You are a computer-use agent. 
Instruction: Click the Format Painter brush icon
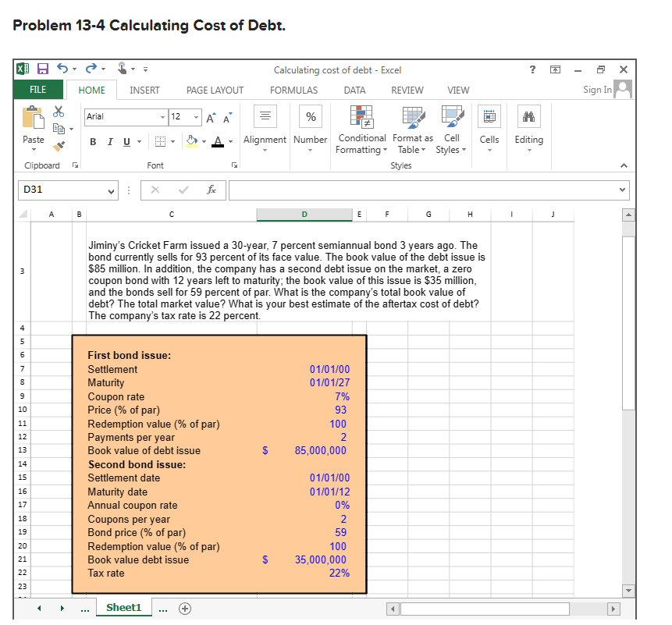tap(59, 146)
